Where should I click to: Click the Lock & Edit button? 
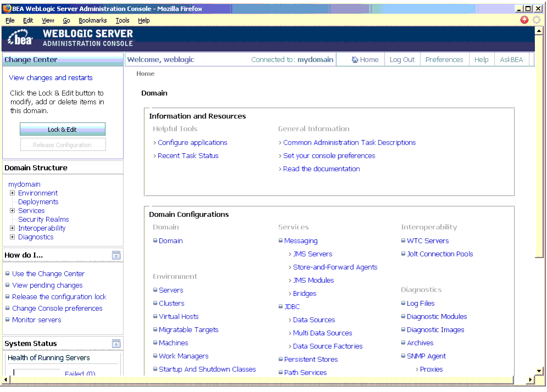point(63,129)
